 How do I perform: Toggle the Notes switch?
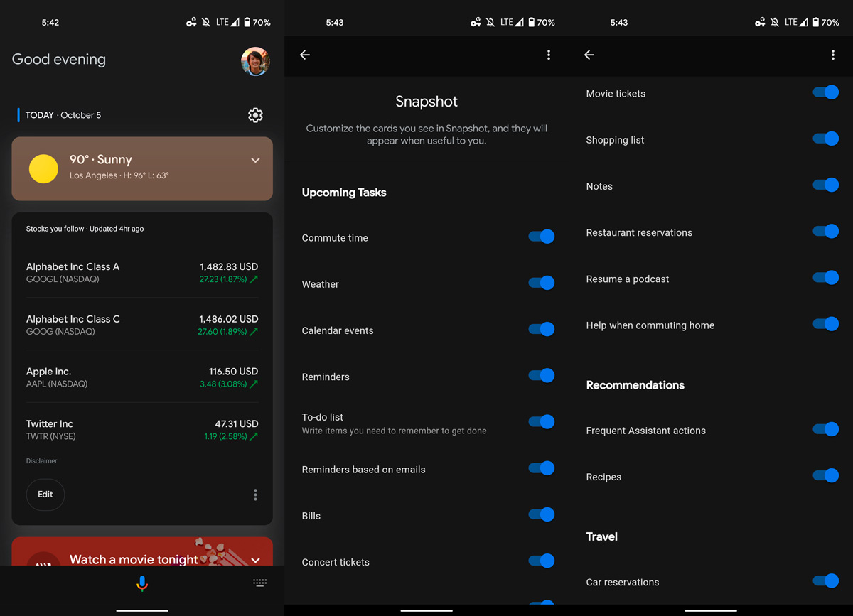tap(826, 185)
